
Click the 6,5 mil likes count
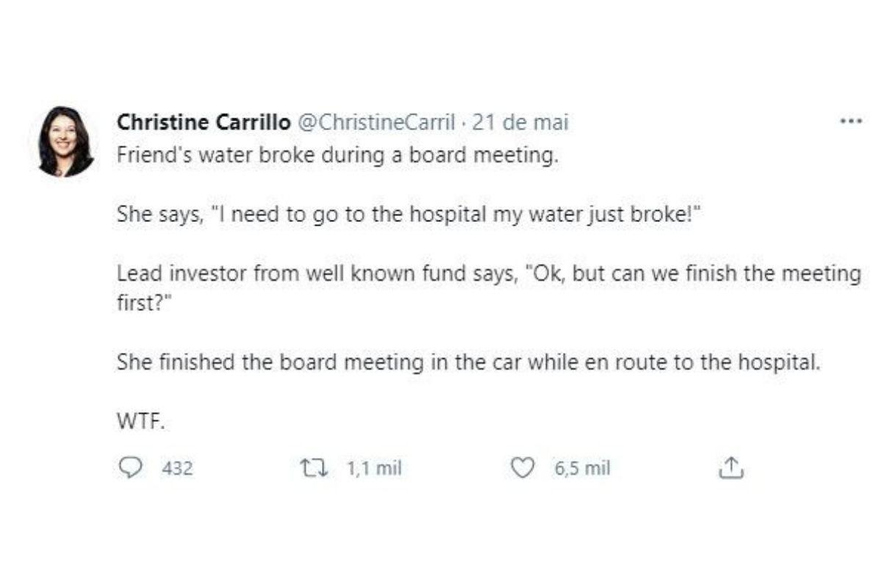[582, 468]
